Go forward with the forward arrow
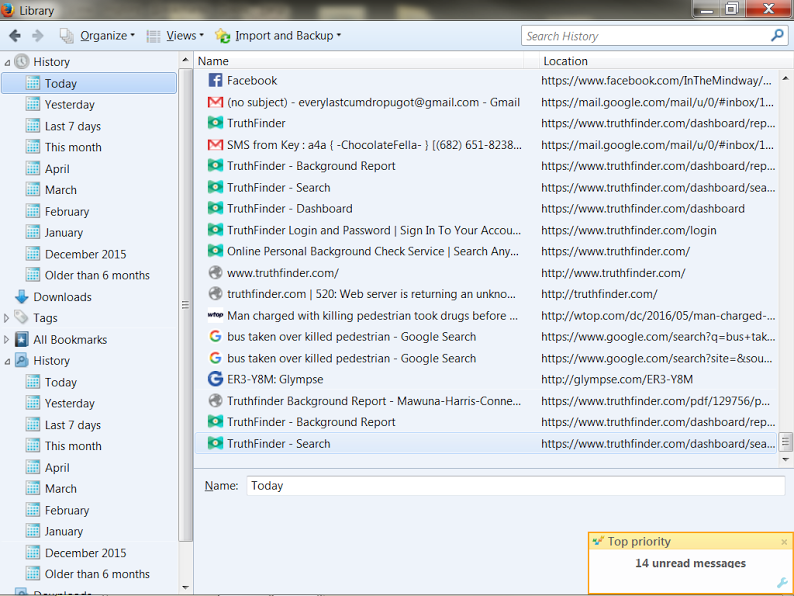This screenshot has height=596, width=794. [38, 35]
